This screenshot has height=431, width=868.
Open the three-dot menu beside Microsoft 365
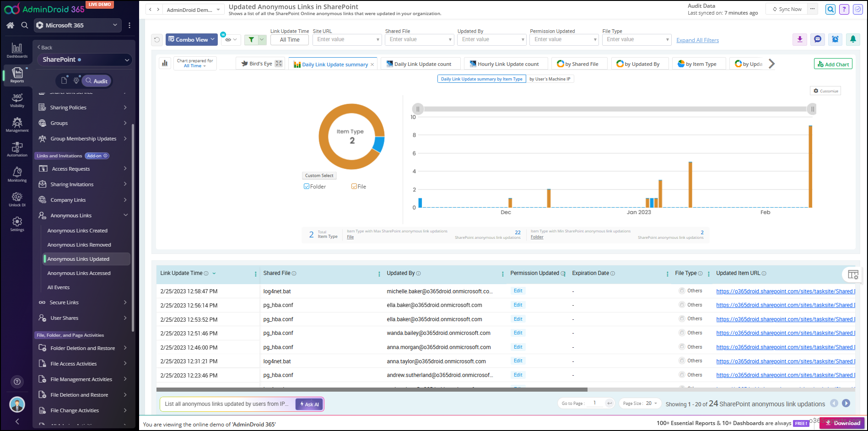[x=129, y=25]
